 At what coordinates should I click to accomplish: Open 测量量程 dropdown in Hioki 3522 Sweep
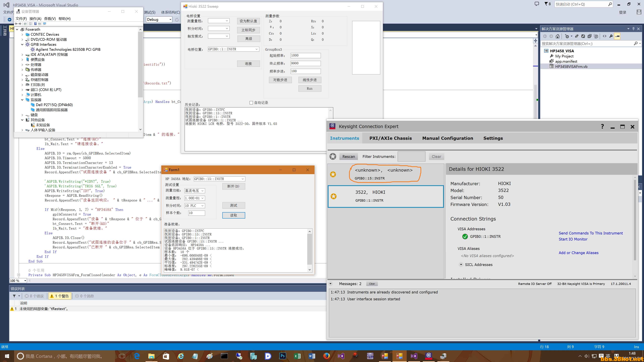227,21
